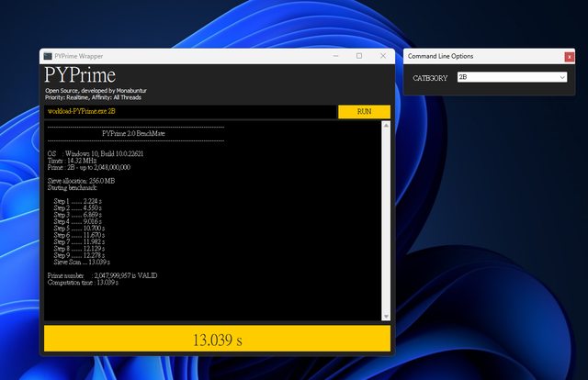Image resolution: width=588 pixels, height=380 pixels.
Task: Click the large PYPrime heading
Action: (x=79, y=74)
